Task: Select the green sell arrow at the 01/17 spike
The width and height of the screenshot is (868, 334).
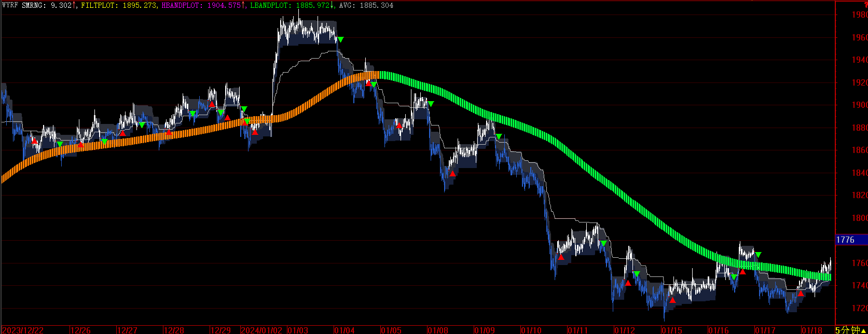Action: tap(758, 255)
